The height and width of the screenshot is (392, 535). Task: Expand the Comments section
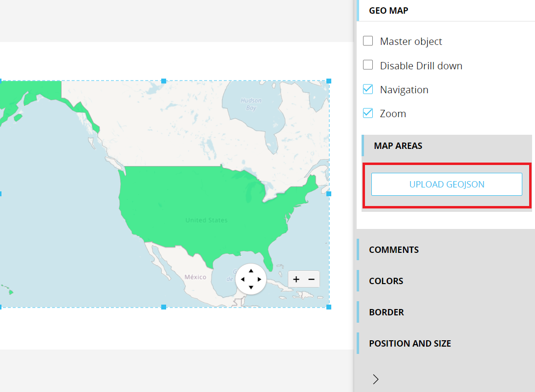click(x=394, y=249)
